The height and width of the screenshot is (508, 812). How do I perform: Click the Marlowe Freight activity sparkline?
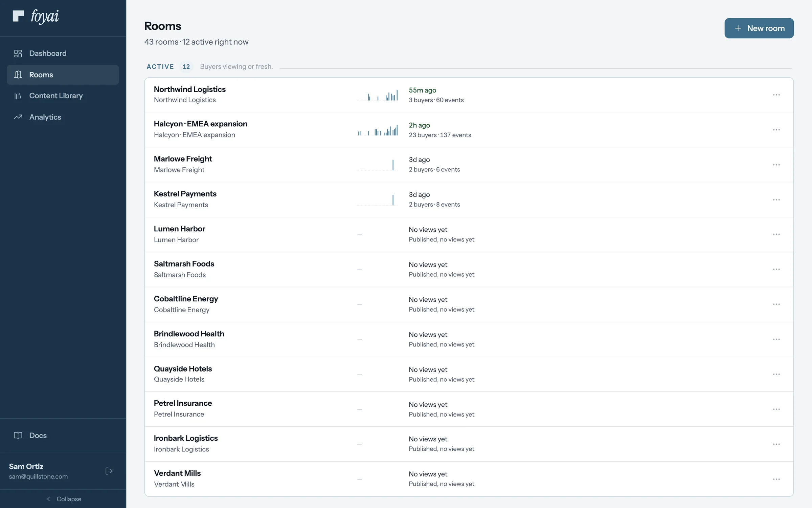click(x=377, y=165)
